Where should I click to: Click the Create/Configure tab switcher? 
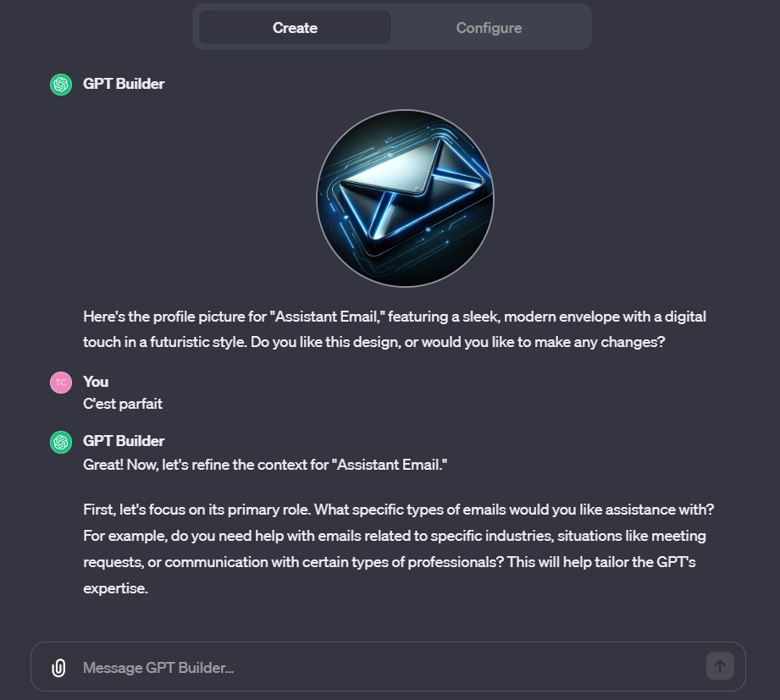tap(391, 26)
